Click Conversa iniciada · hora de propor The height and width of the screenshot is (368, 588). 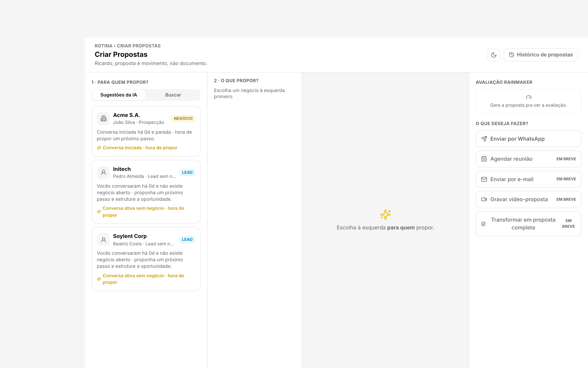(140, 148)
